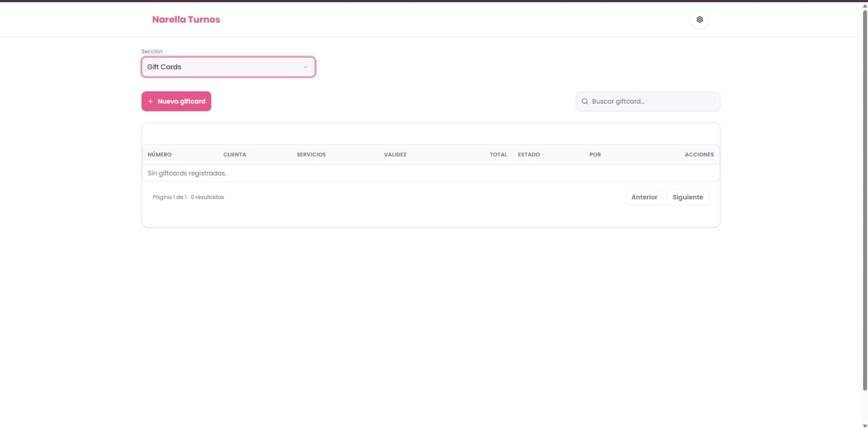Go to next page with Siguiente

[687, 197]
